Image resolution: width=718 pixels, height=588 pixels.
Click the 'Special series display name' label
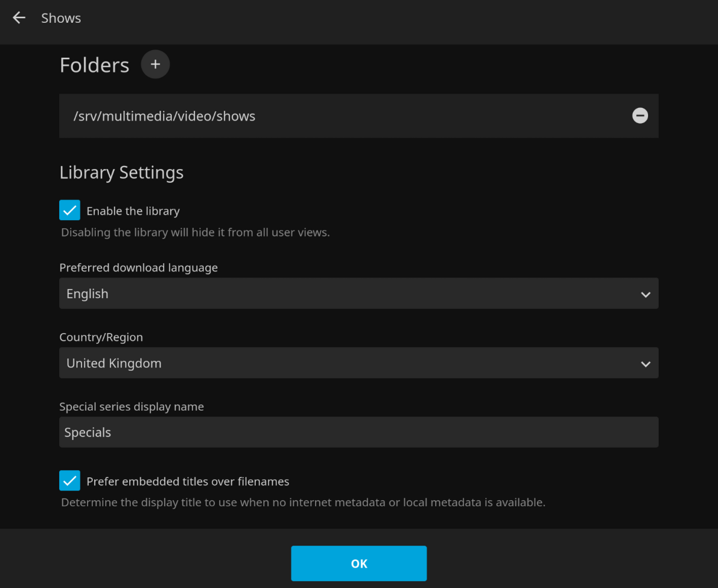[131, 407]
